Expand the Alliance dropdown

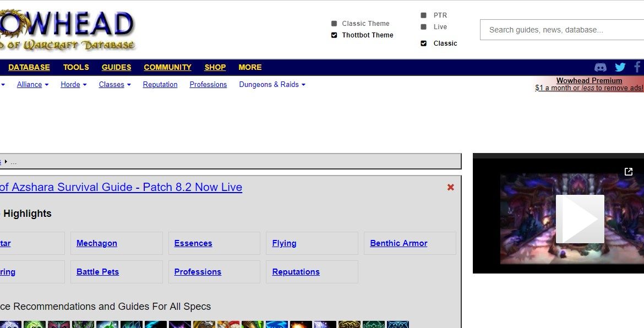pos(32,85)
